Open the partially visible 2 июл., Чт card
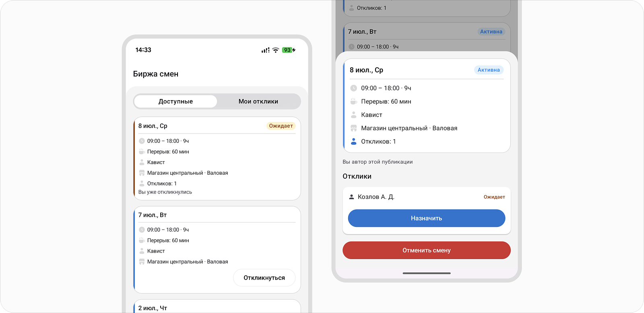This screenshot has width=644, height=313. click(x=217, y=306)
